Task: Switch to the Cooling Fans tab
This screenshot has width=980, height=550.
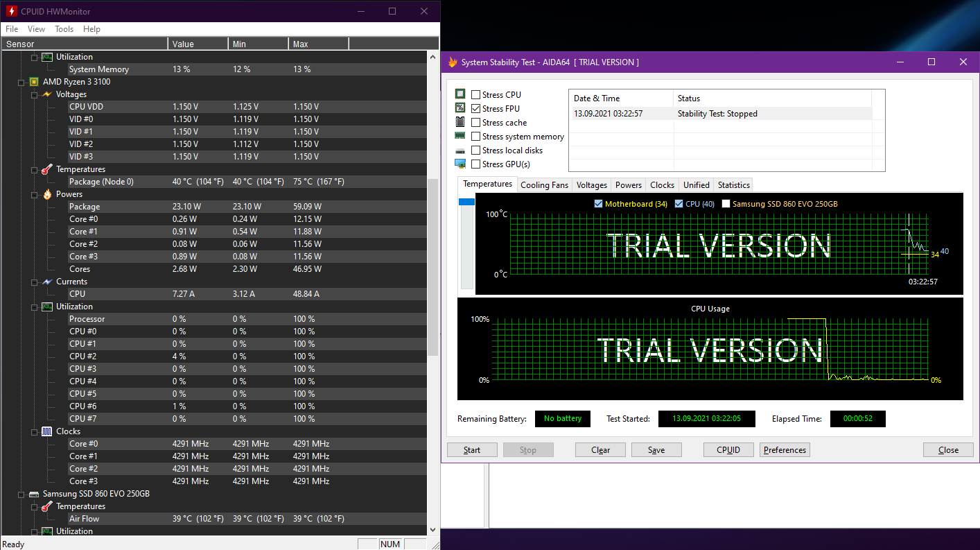Action: coord(544,185)
